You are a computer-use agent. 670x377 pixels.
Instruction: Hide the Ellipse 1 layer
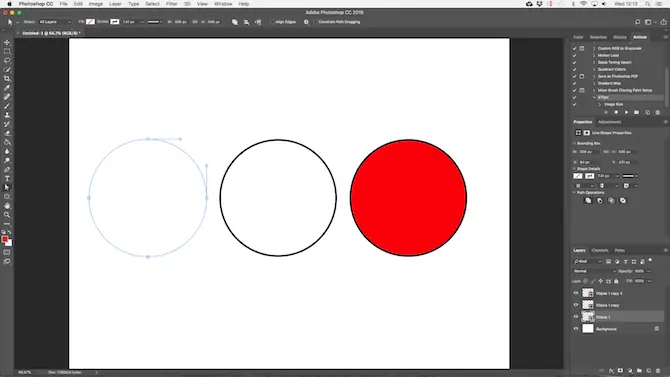pyautogui.click(x=576, y=317)
